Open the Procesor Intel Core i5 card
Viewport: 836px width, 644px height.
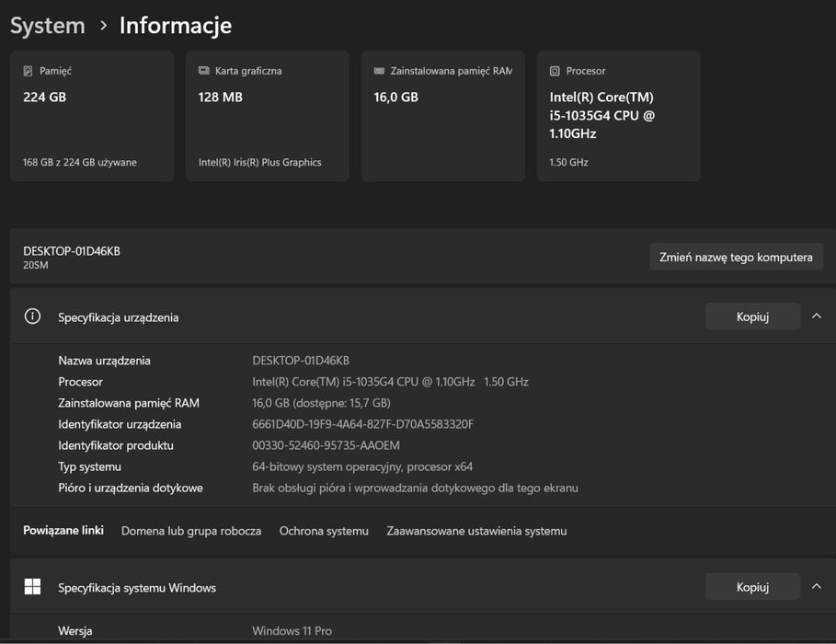pos(618,116)
